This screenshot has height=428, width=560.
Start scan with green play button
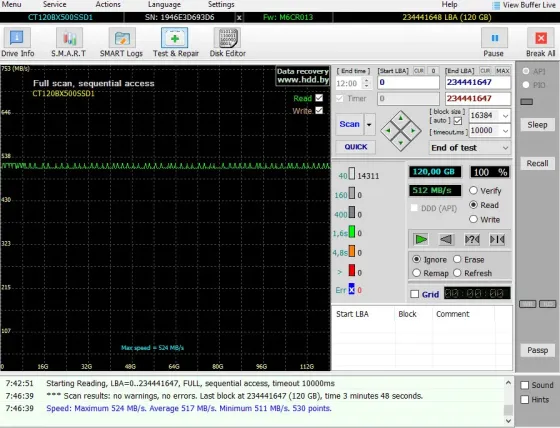(x=421, y=239)
